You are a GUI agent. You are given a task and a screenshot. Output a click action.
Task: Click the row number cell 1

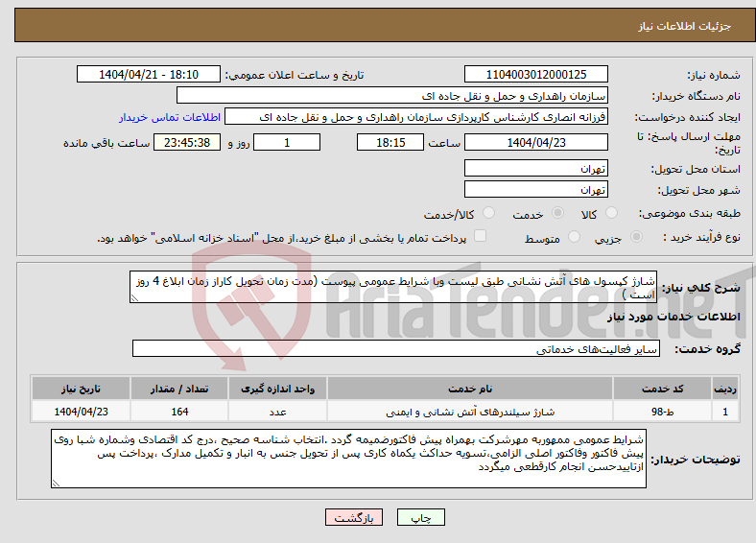[x=724, y=412]
